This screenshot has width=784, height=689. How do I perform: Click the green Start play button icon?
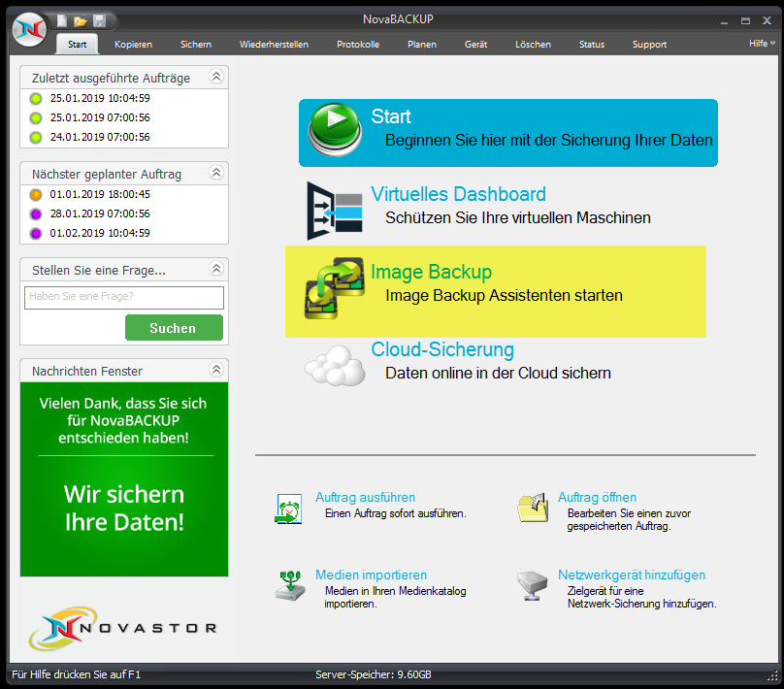point(335,130)
